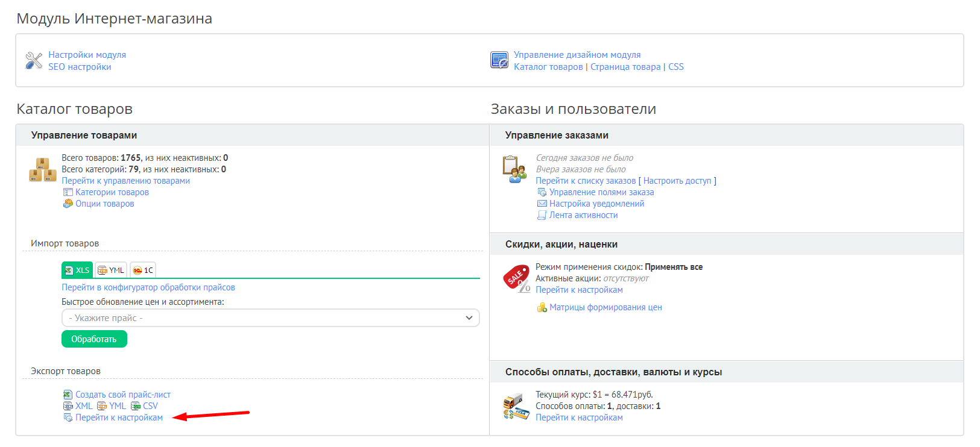Open the "SEO настройки" link
Viewport: 980px width, 447px height.
pyautogui.click(x=80, y=67)
